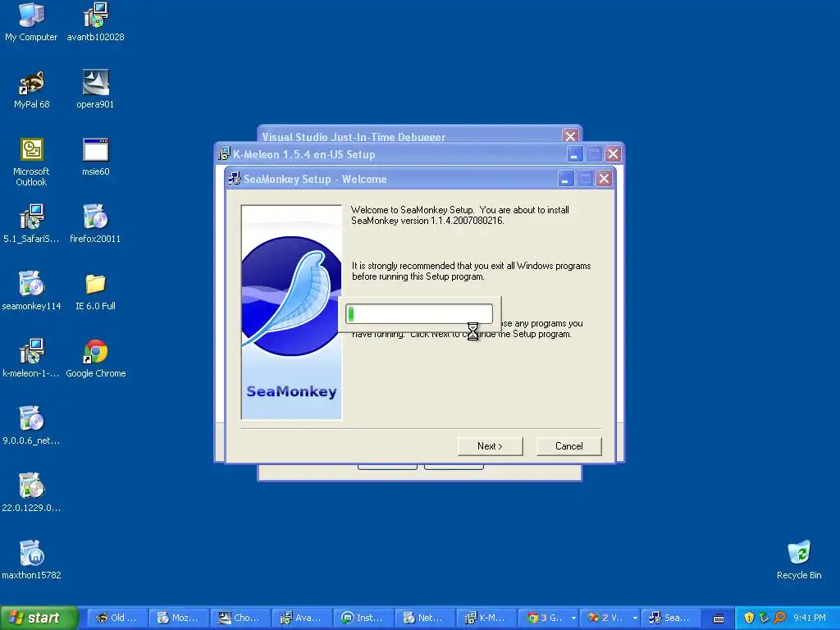Close the Visual Studio Just-In-Time Debugger window
Image resolution: width=840 pixels, height=630 pixels.
coord(571,136)
